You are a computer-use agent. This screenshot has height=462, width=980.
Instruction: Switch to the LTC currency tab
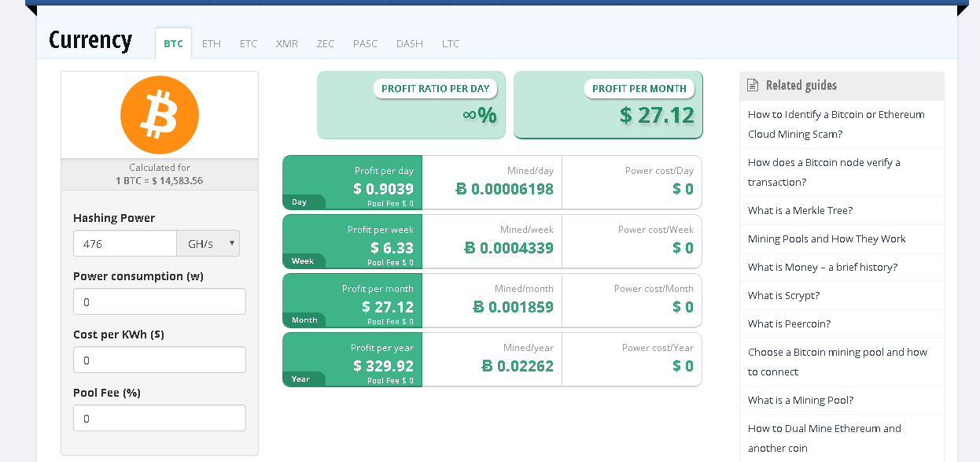point(451,43)
